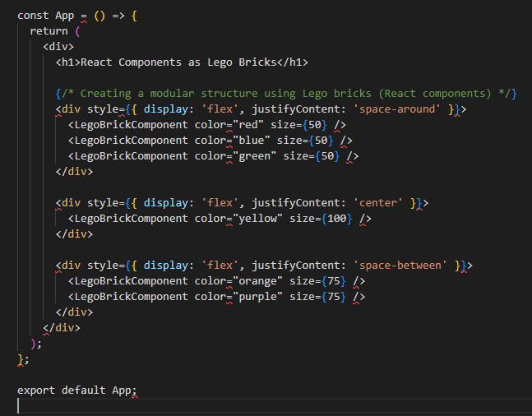Click size value {100} on yellow brick
532x416 pixels.
tap(336, 219)
